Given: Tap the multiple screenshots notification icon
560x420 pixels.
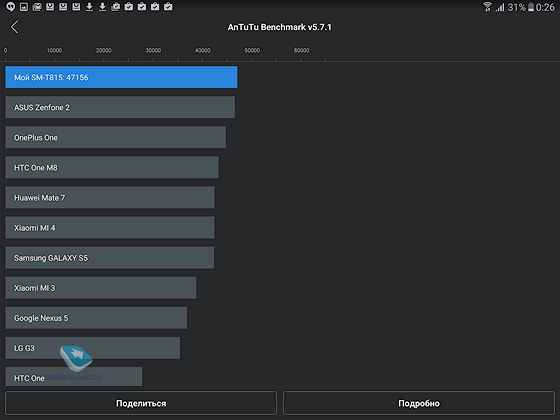Looking at the screenshot, I should [36, 6].
